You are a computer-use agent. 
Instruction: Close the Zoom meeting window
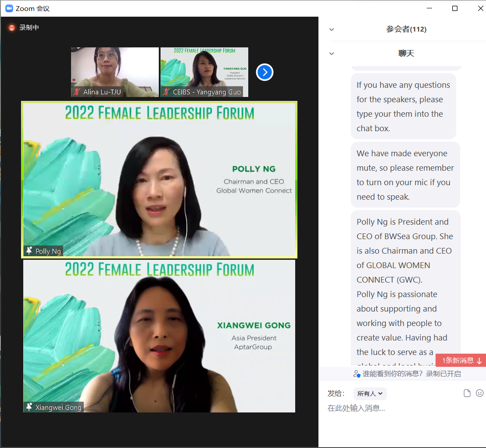480,8
